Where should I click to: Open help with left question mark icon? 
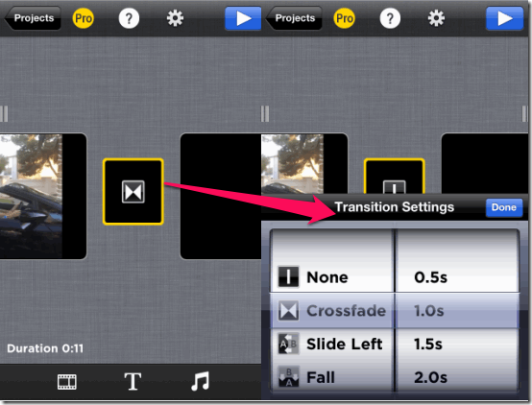129,18
